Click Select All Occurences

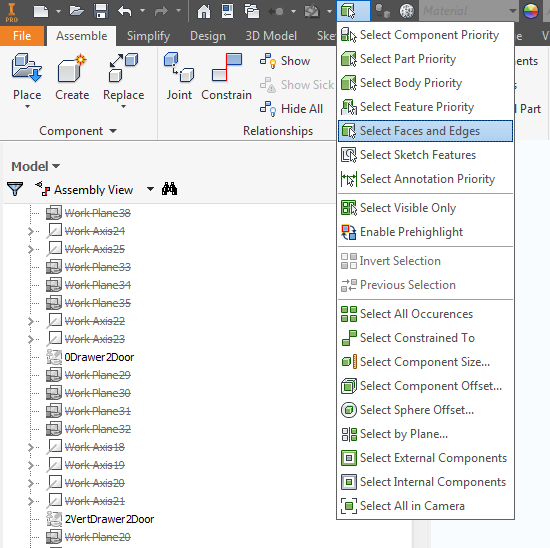[x=425, y=314]
